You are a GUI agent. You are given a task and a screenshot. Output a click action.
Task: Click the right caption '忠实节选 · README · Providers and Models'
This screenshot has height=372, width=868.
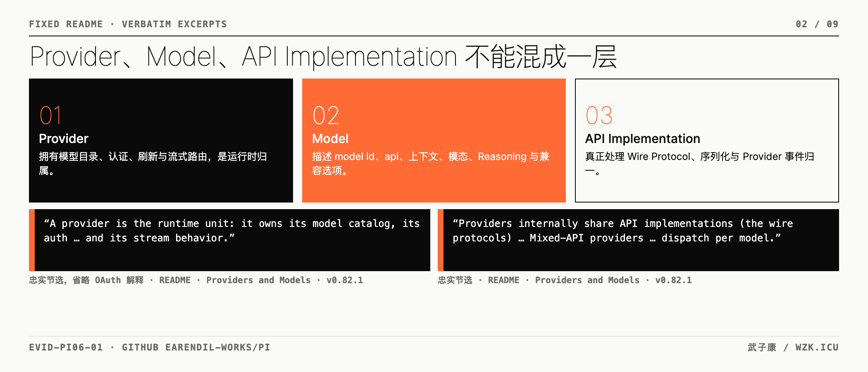pos(565,280)
